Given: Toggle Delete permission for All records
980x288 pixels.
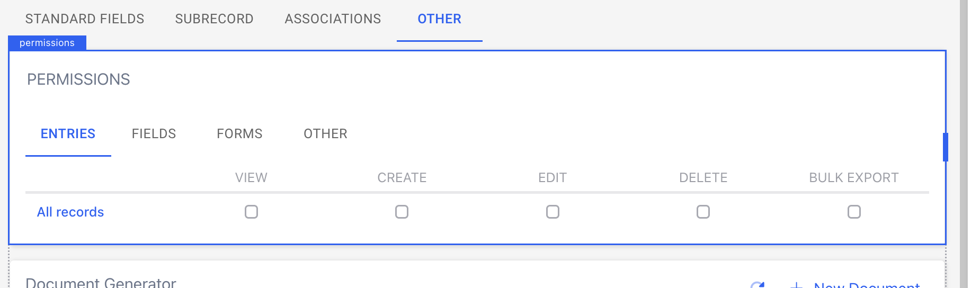Looking at the screenshot, I should pos(703,212).
